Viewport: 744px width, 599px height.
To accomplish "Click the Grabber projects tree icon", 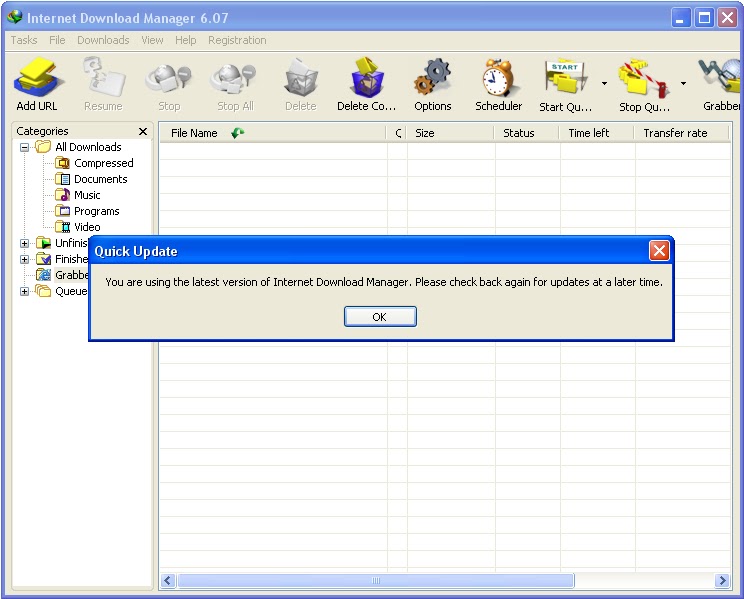I will click(x=44, y=275).
